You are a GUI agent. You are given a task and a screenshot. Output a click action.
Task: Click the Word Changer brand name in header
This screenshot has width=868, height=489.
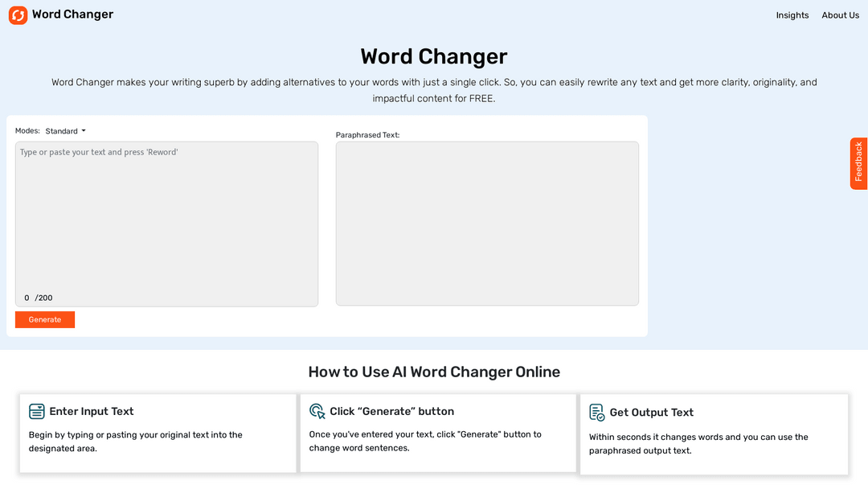(72, 14)
